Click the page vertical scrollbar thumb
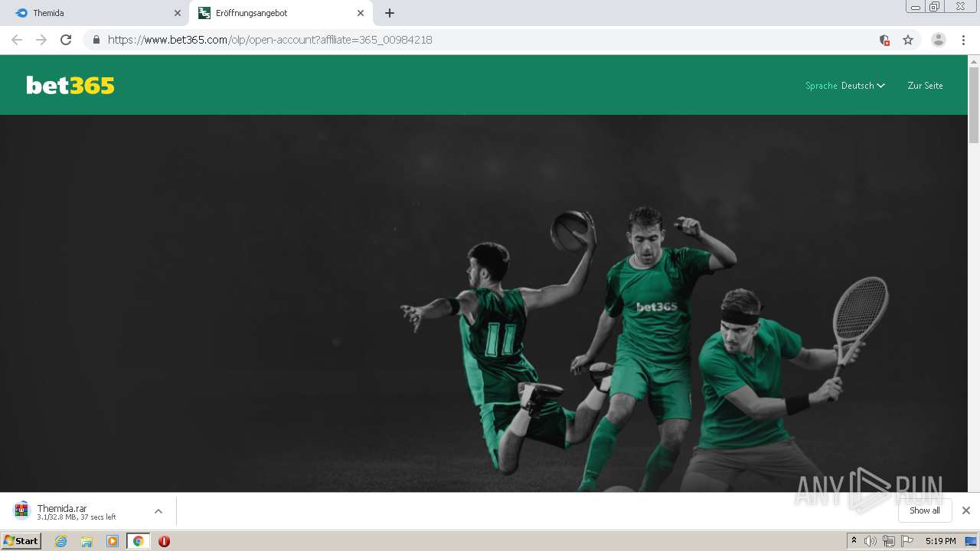Image resolution: width=980 pixels, height=551 pixels. tap(974, 105)
